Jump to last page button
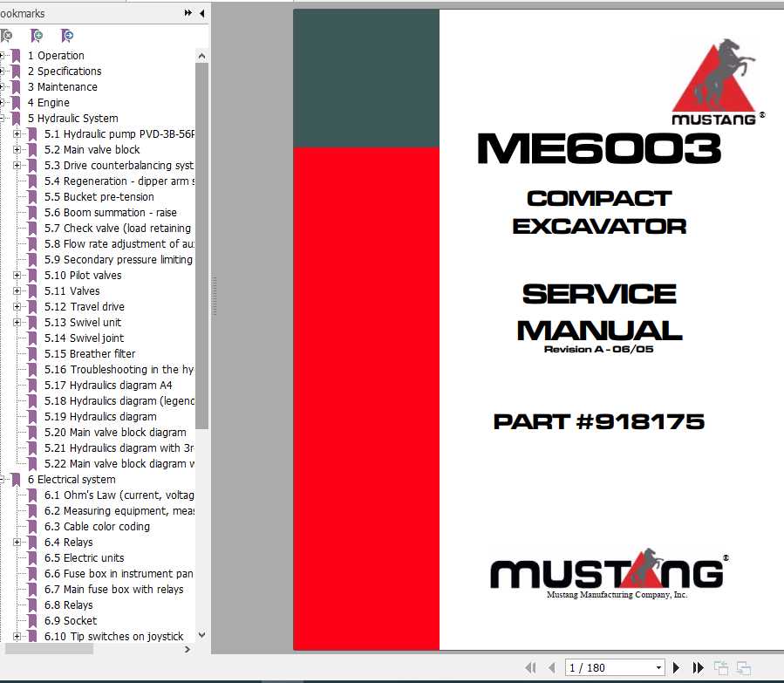 point(698,667)
